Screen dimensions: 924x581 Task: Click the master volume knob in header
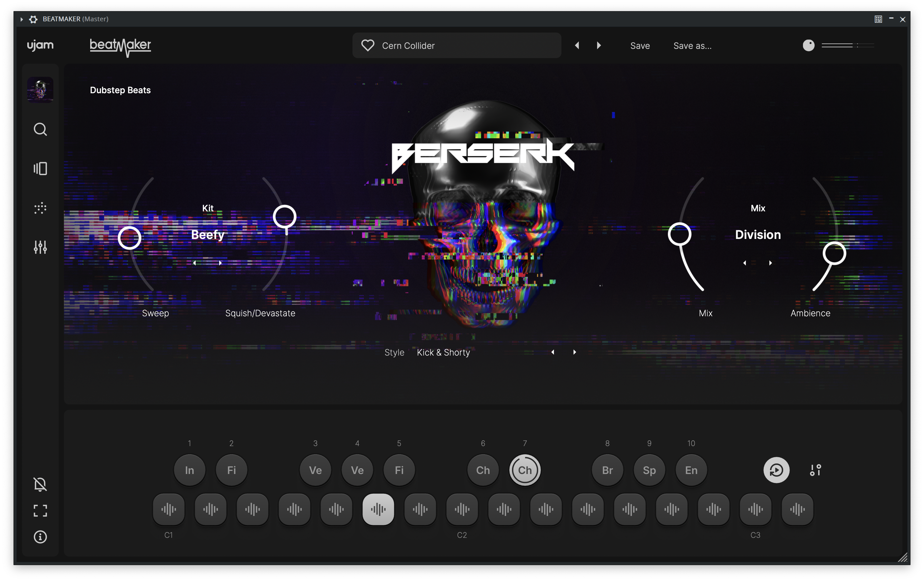(808, 45)
